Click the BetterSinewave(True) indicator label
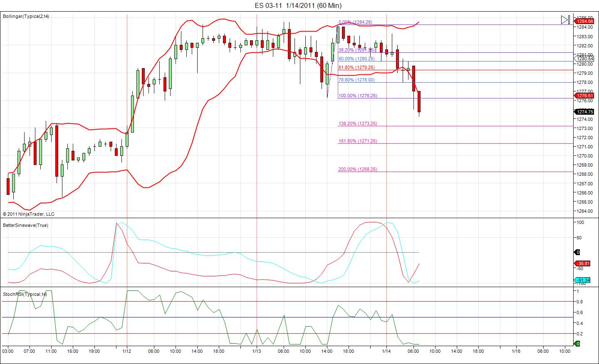Image resolution: width=599 pixels, height=364 pixels. [25, 225]
